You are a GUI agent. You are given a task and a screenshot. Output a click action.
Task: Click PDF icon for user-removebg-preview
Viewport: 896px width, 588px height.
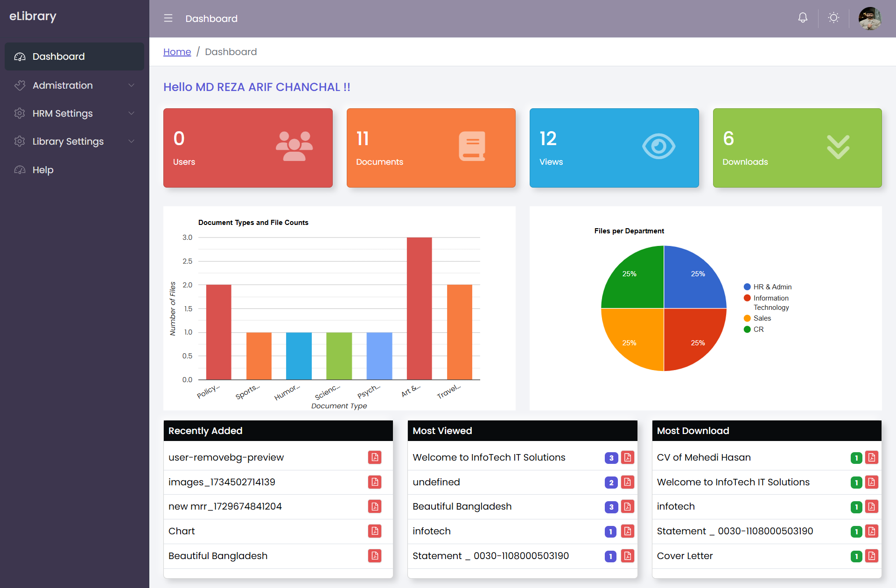pos(375,457)
